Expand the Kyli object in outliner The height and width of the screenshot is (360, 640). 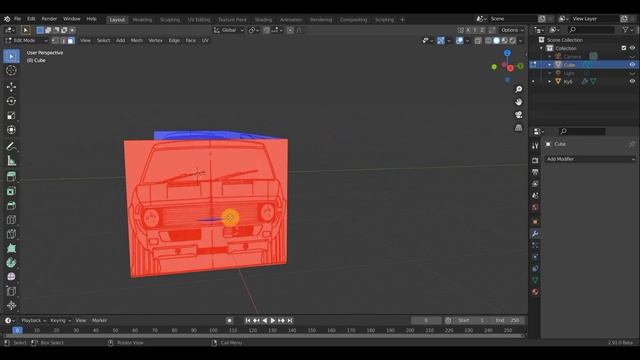click(550, 82)
